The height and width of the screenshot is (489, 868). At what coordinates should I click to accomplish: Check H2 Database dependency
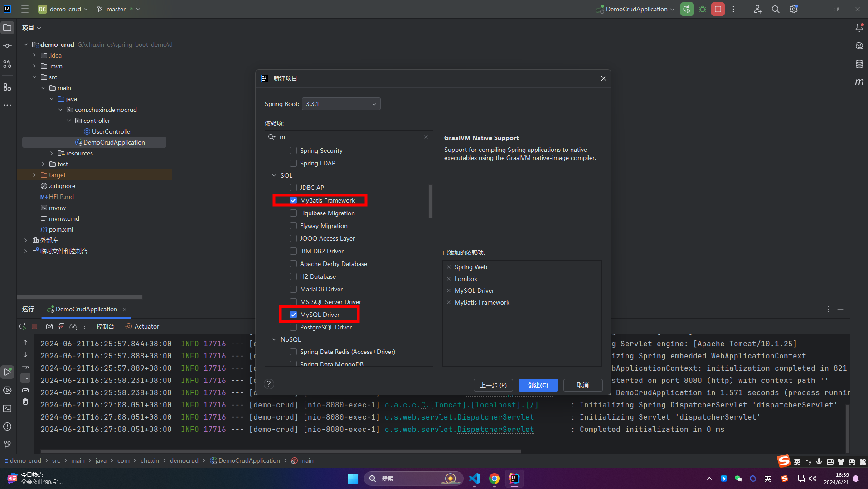click(x=293, y=276)
